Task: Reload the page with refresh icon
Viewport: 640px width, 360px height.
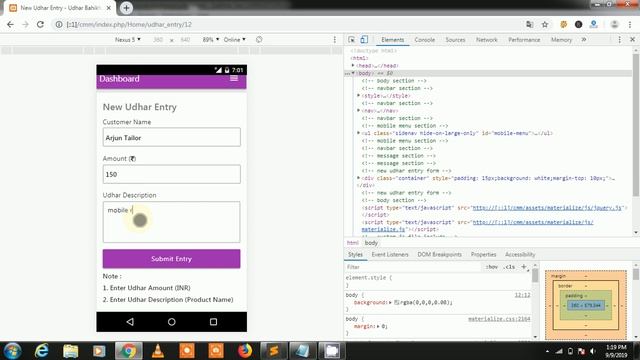Action: pyautogui.click(x=40, y=24)
